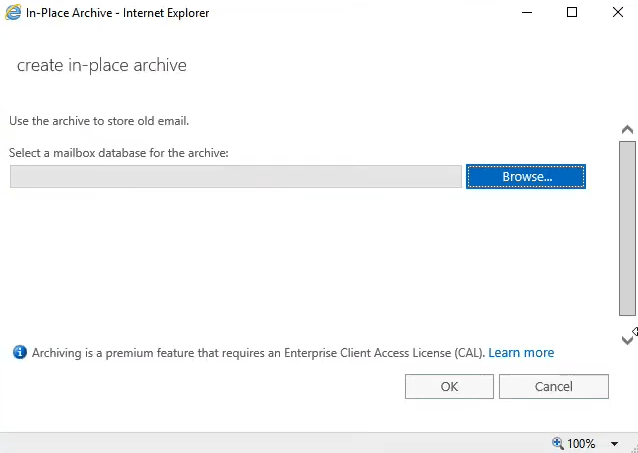
Task: Click the scrollbar down arrow
Action: pyautogui.click(x=627, y=341)
